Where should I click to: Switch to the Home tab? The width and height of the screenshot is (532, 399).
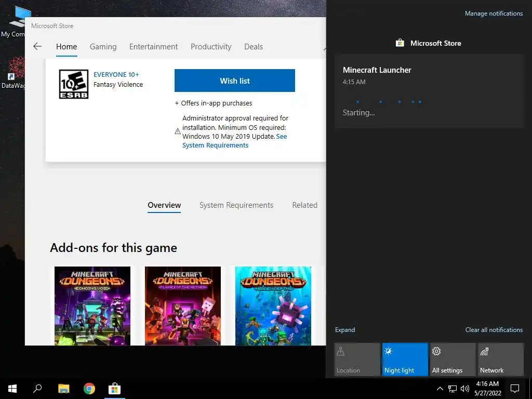coord(66,46)
